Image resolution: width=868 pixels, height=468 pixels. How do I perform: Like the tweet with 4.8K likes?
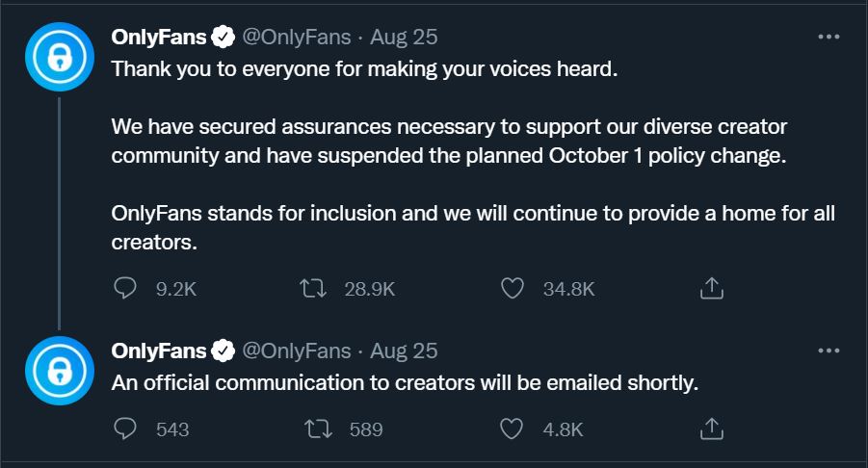point(513,428)
